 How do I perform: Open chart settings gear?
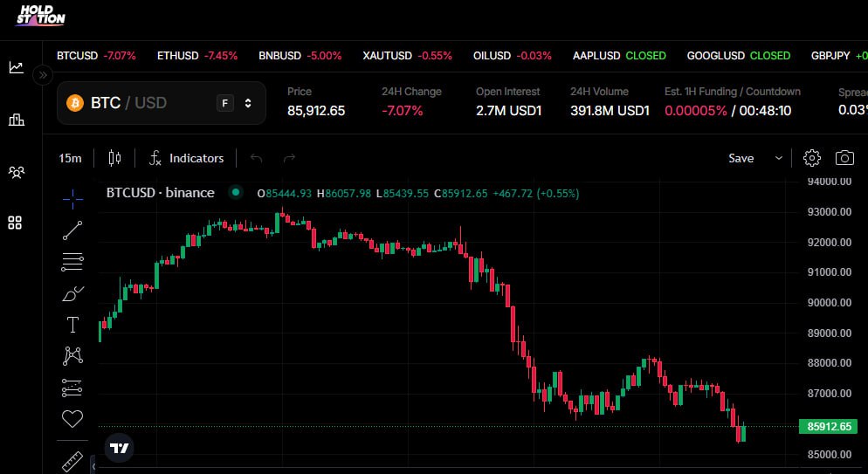pyautogui.click(x=811, y=158)
